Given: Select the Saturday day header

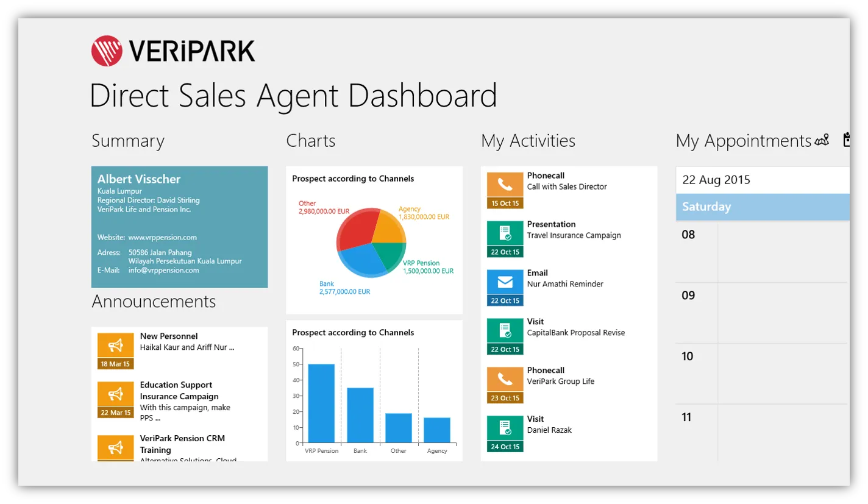Looking at the screenshot, I should pos(763,207).
